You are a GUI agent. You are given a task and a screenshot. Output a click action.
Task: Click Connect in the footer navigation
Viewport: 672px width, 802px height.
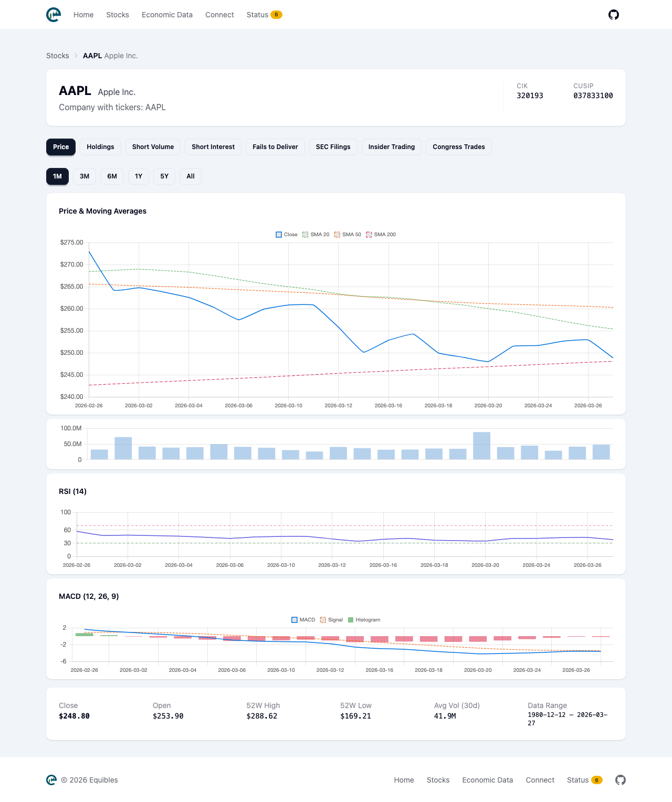click(x=540, y=780)
